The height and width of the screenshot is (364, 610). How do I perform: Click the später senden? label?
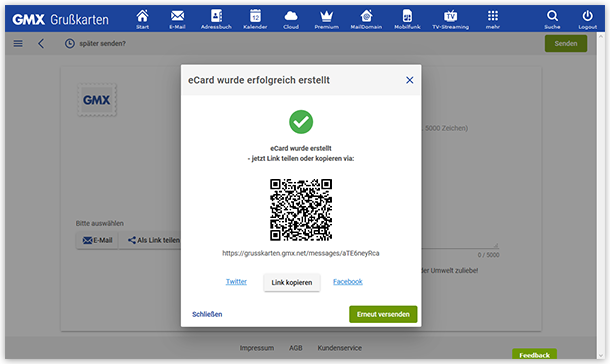(103, 44)
